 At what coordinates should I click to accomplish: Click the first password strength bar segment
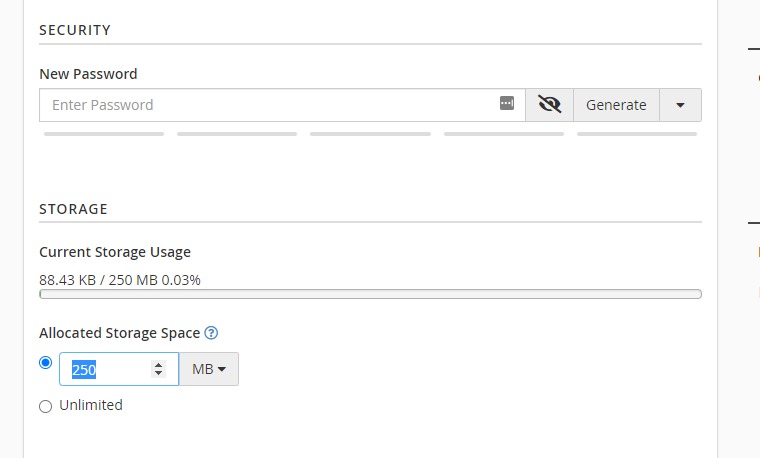pyautogui.click(x=104, y=133)
